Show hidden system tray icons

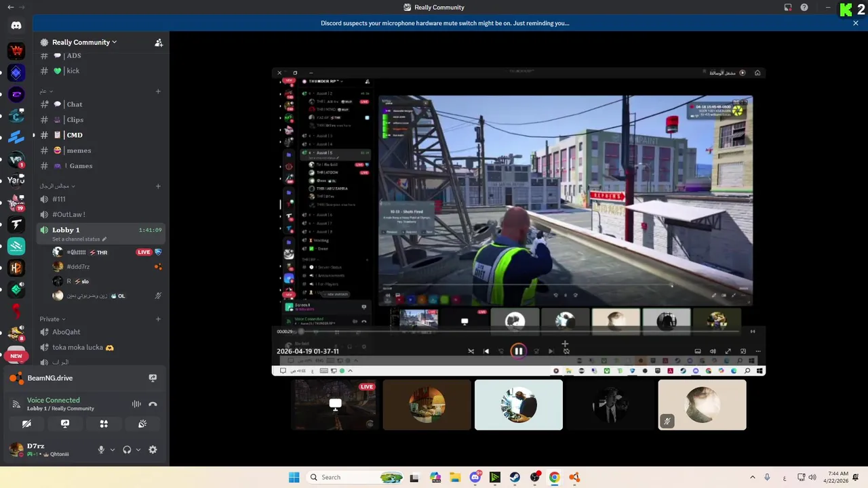point(752,477)
